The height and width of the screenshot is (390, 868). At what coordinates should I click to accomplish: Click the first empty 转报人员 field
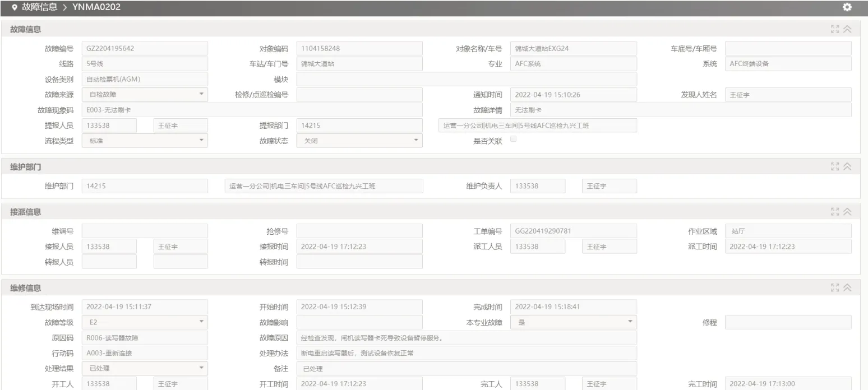109,262
